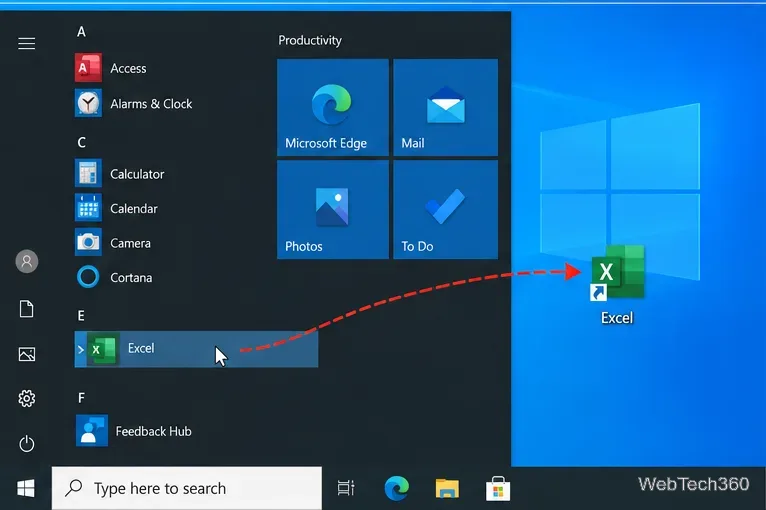
Task: Click the Productivity group title
Action: (310, 40)
